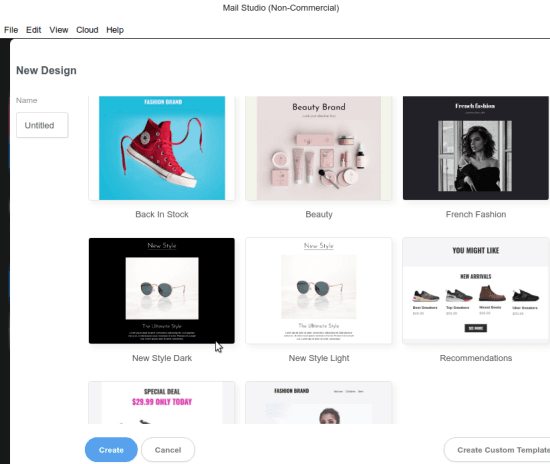Open the Cloud menu
The image size is (550, 464).
87,30
